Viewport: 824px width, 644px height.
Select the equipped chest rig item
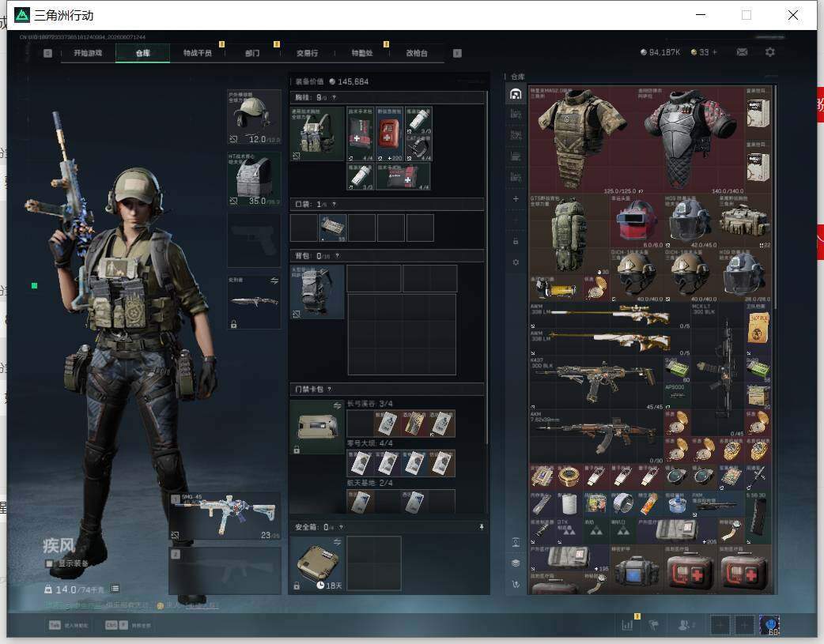(x=317, y=134)
